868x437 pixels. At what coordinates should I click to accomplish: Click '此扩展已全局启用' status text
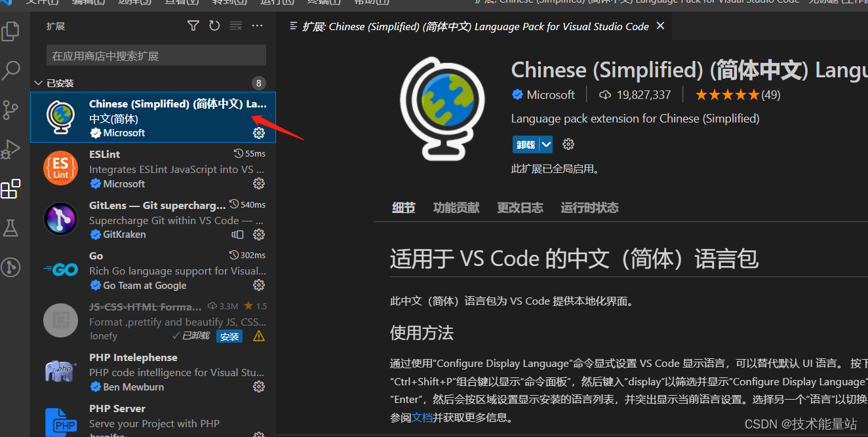555,169
